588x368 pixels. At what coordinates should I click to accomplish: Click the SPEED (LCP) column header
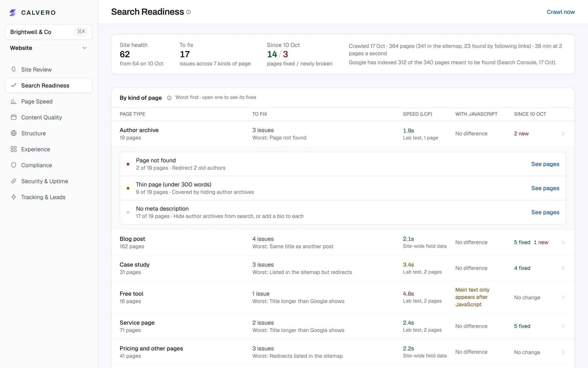click(417, 114)
